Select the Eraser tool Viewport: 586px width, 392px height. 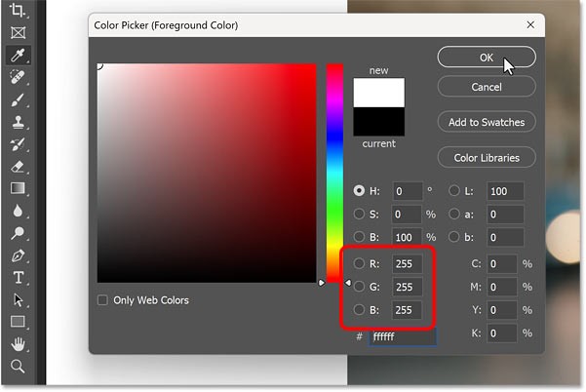click(x=18, y=166)
